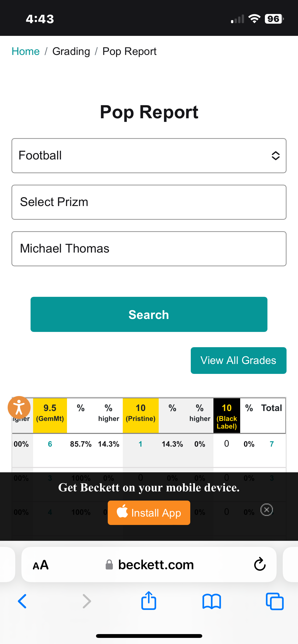Open Safari bookmarks book icon
Image resolution: width=298 pixels, height=644 pixels.
coord(212,601)
